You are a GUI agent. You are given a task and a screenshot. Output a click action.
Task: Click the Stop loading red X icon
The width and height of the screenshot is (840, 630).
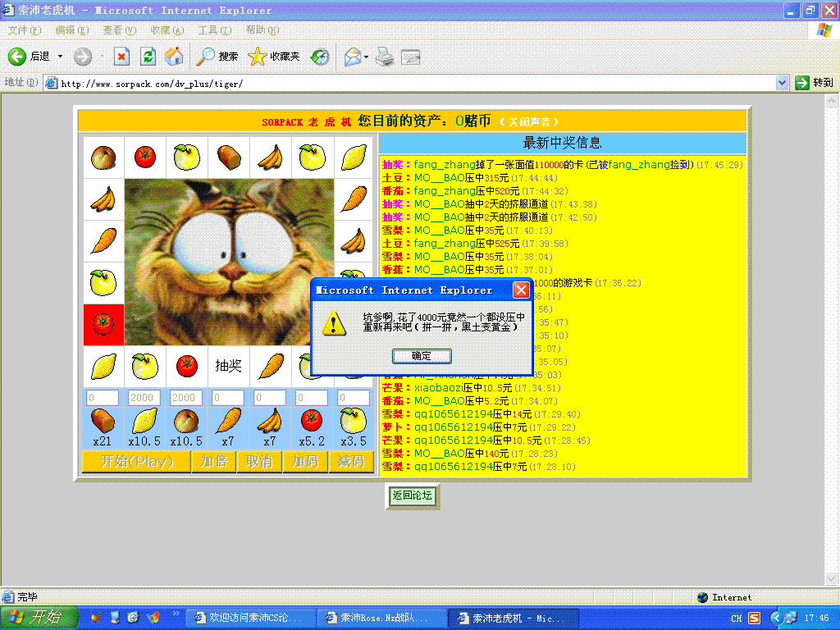pos(121,57)
